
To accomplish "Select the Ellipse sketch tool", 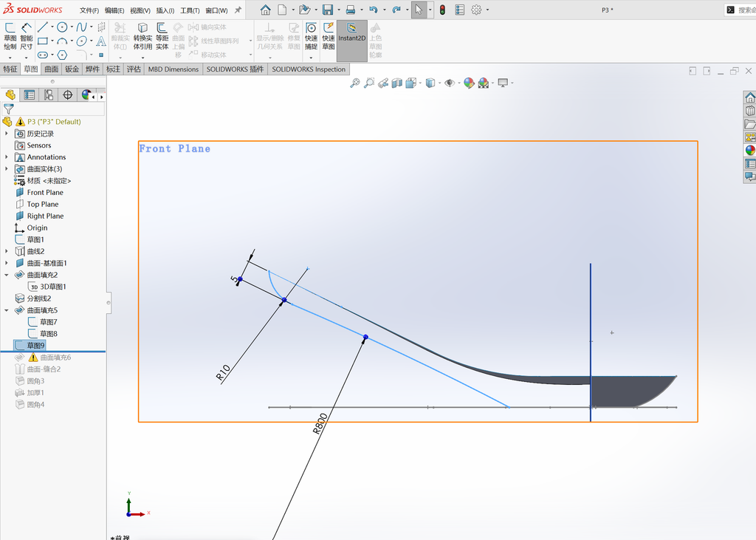I will pos(81,41).
